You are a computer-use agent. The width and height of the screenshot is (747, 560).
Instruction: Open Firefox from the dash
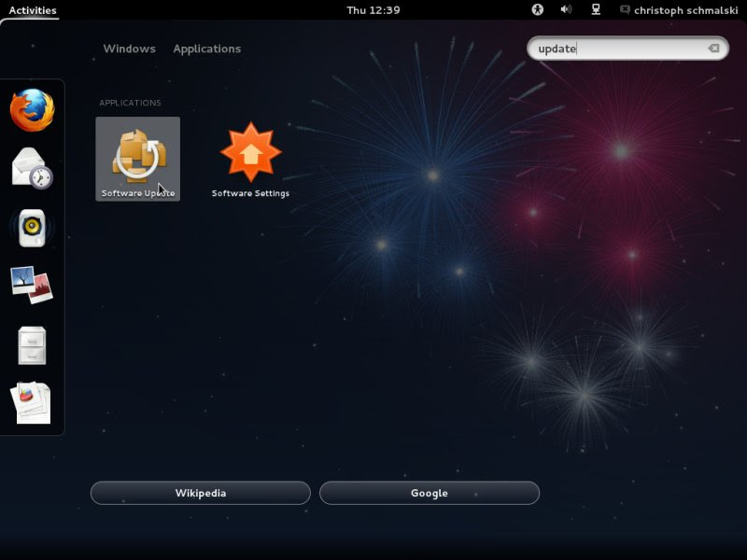32,110
